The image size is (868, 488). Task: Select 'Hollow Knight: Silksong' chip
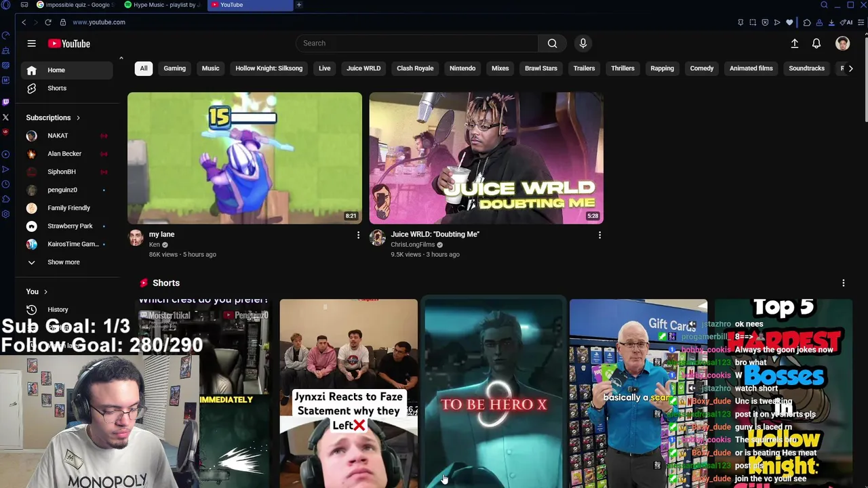click(x=269, y=68)
